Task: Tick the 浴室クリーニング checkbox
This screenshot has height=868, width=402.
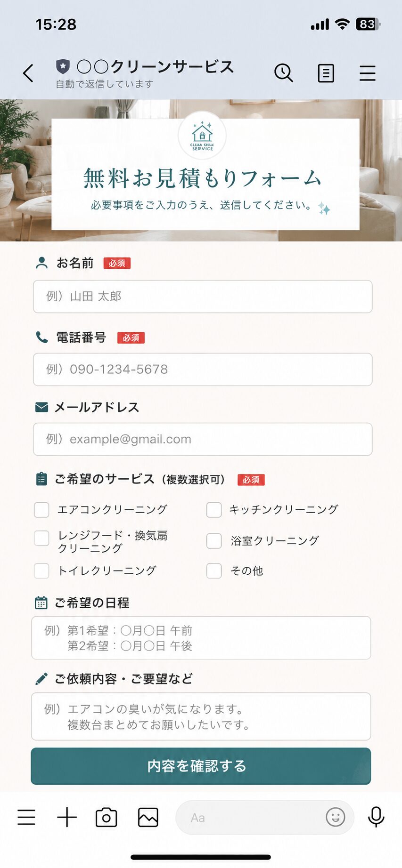Action: pyautogui.click(x=214, y=541)
